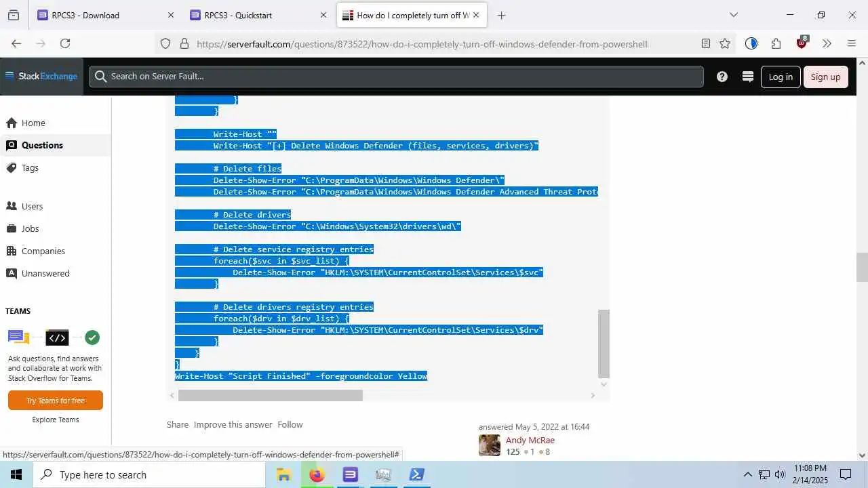Click Andy McRae's avatar thumbnail

490,445
